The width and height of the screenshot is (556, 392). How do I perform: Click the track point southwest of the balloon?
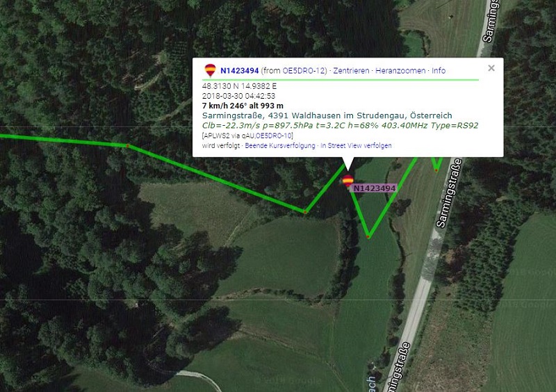pyautogui.click(x=305, y=212)
